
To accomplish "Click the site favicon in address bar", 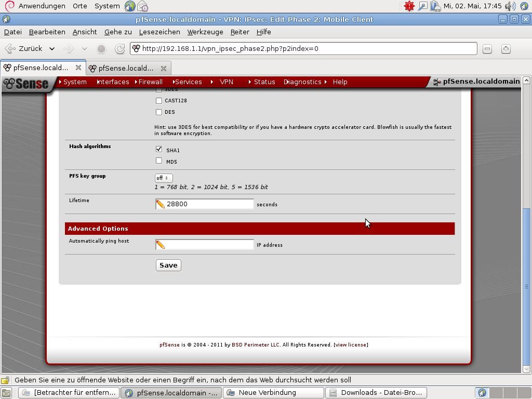I will click(136, 48).
